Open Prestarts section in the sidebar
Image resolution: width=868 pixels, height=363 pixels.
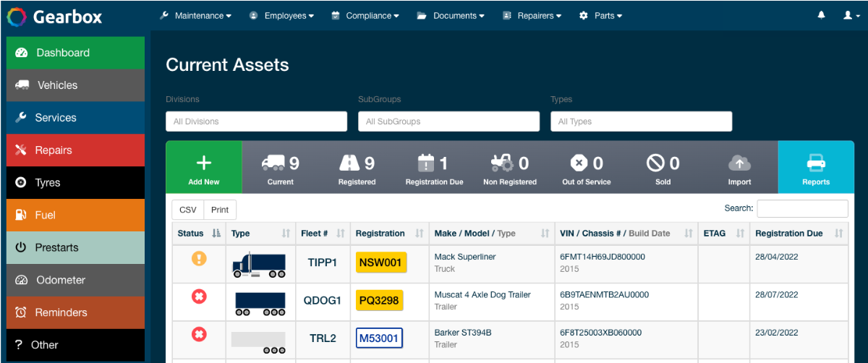[x=75, y=248]
